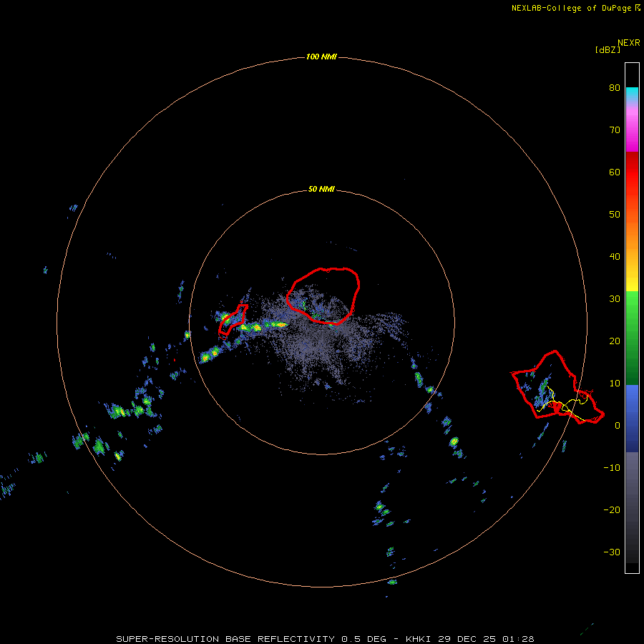Click the small narrow island outlined in red
The image size is (644, 644).
pos(233,320)
